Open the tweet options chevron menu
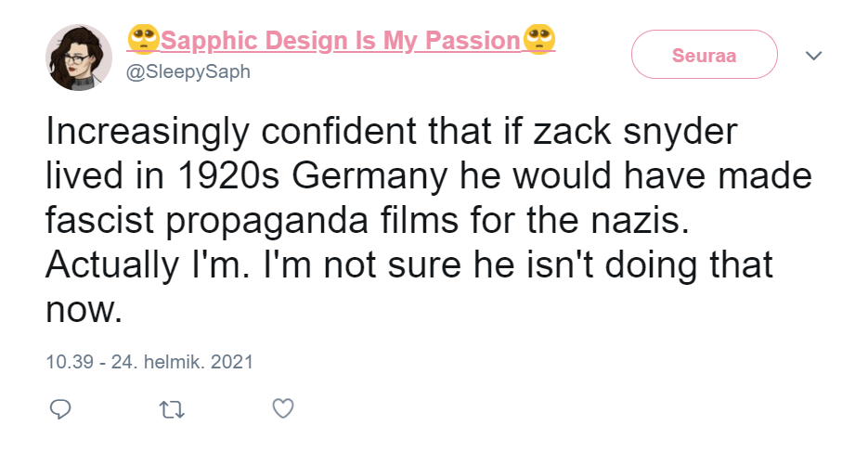This screenshot has width=868, height=451. [814, 56]
